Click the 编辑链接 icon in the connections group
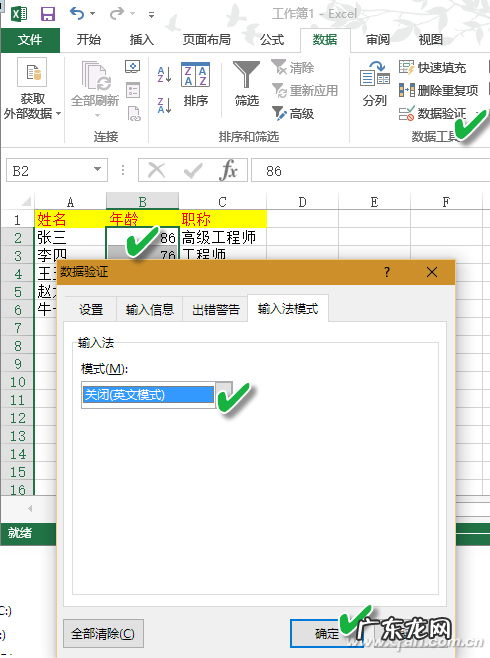The width and height of the screenshot is (490, 658). coord(134,114)
